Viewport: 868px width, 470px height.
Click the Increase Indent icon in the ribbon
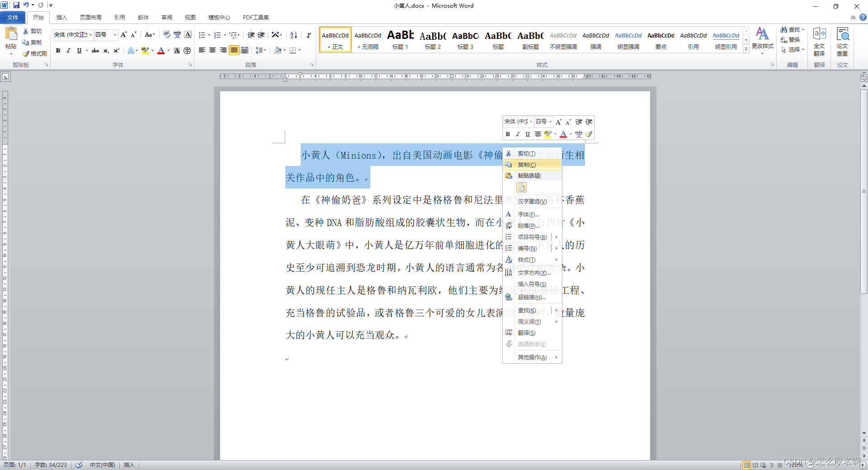[261, 35]
